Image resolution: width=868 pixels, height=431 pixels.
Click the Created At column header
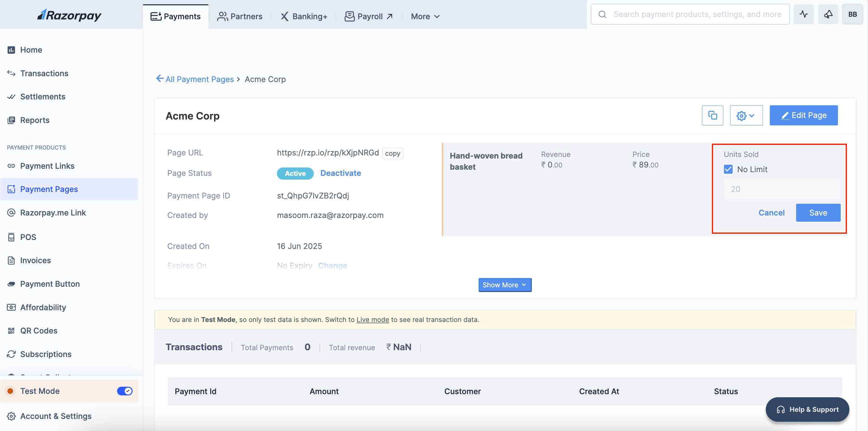(599, 391)
